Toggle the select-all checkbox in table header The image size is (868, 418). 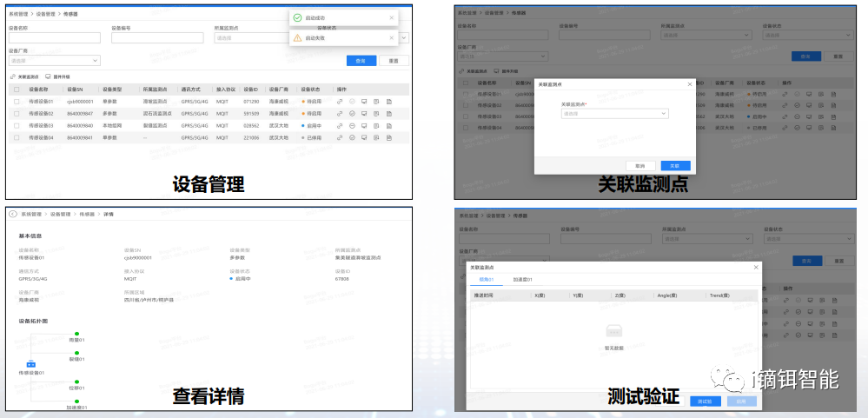tap(17, 90)
